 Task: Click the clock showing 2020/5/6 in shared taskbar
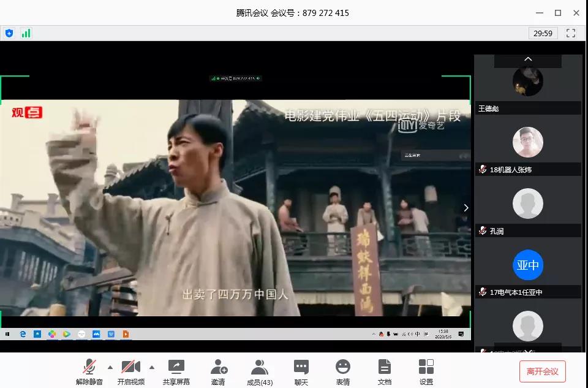443,334
